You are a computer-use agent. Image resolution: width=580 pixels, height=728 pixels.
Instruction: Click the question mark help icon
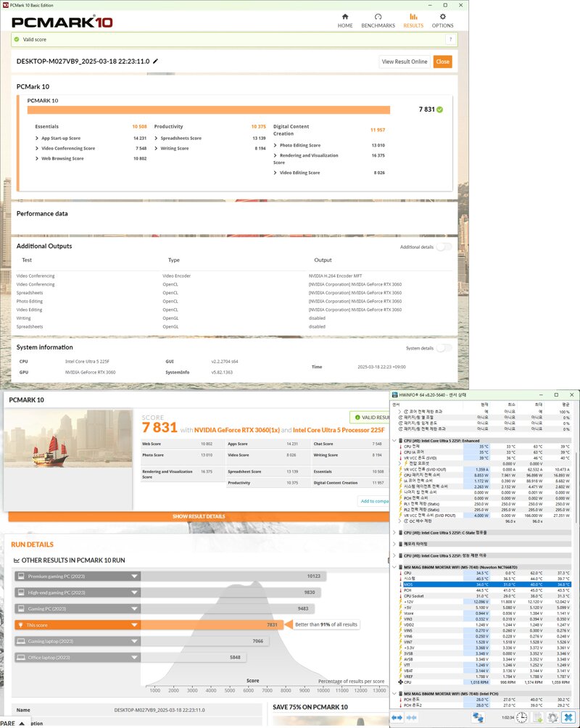450,39
